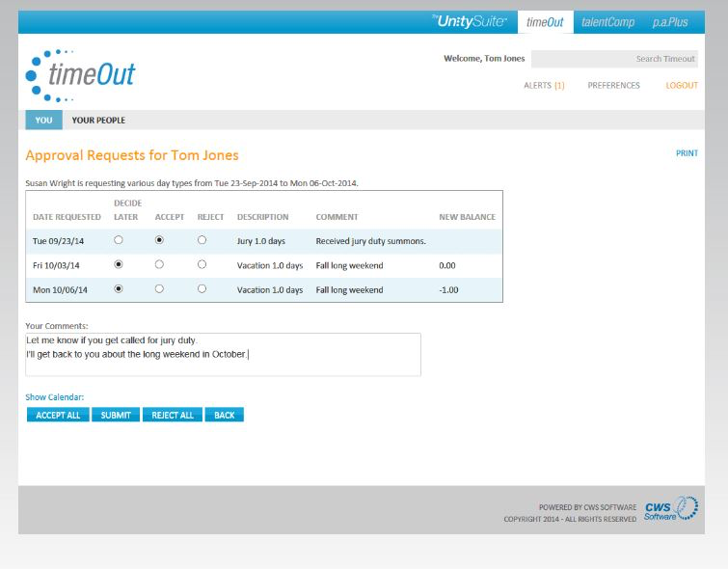
Task: Click the 'DESCRIPTION' column header
Action: click(x=263, y=217)
